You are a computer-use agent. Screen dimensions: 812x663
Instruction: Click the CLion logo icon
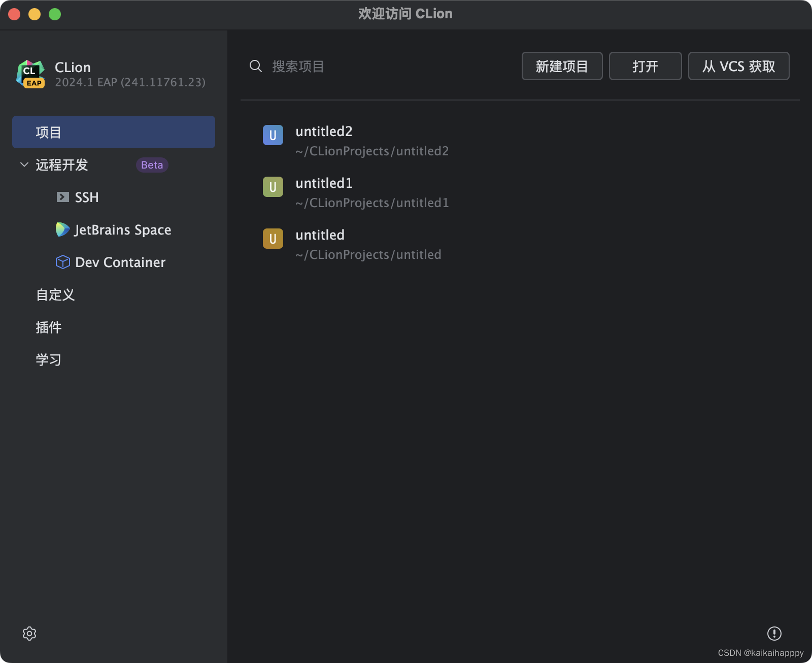click(30, 74)
